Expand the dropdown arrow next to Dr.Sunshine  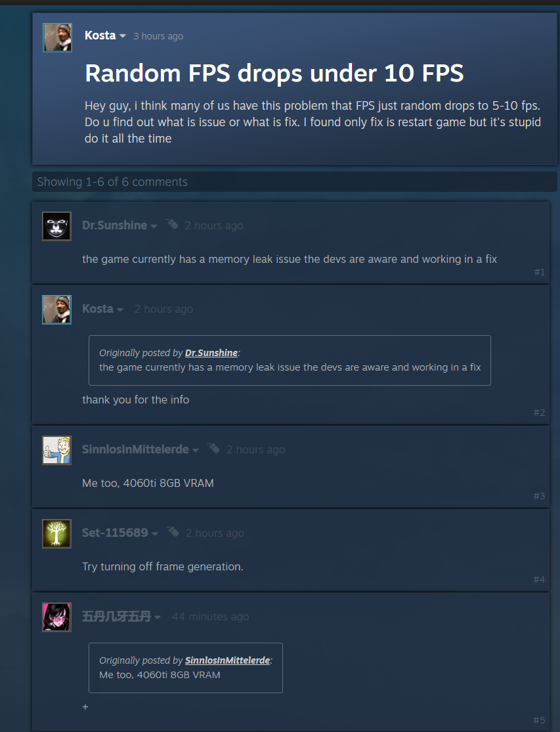click(154, 226)
